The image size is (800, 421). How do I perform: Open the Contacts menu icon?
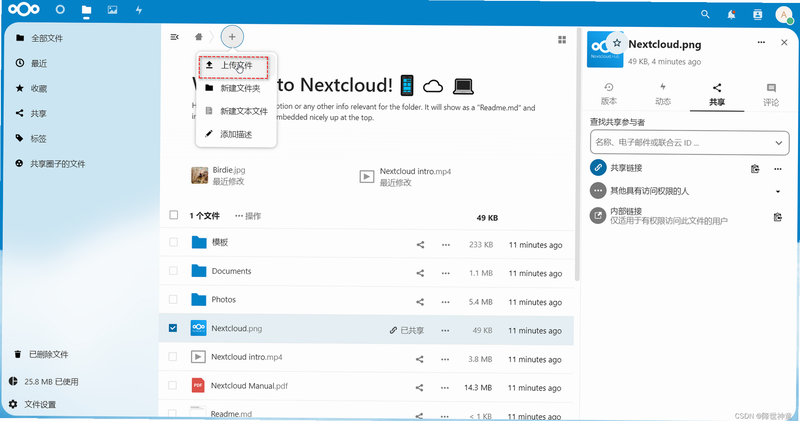(x=758, y=14)
